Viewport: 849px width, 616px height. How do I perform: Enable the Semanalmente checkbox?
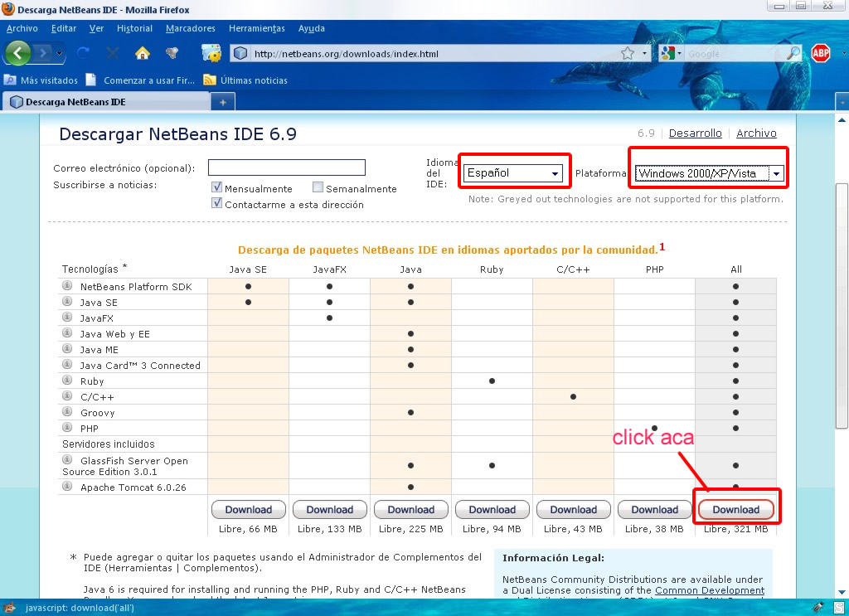318,188
